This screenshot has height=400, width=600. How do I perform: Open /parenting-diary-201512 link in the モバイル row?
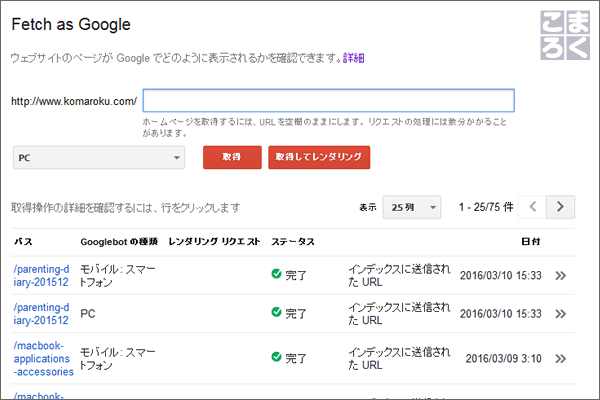point(41,276)
